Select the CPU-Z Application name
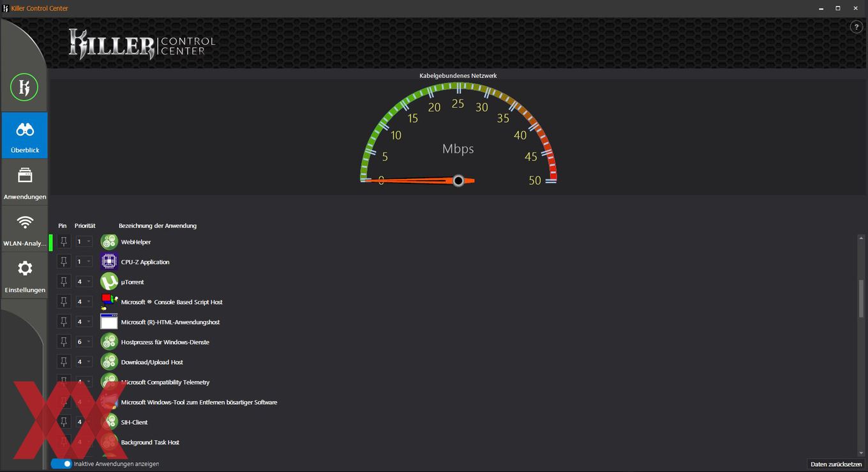 tap(145, 262)
